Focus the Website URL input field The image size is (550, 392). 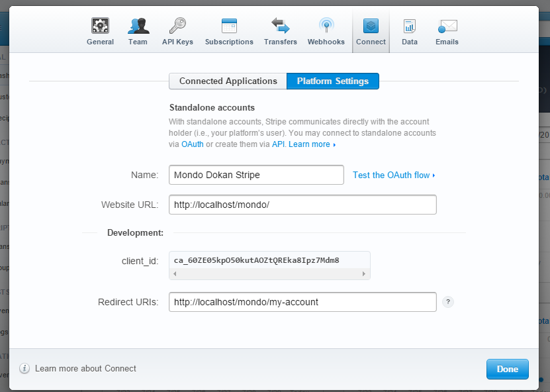302,205
